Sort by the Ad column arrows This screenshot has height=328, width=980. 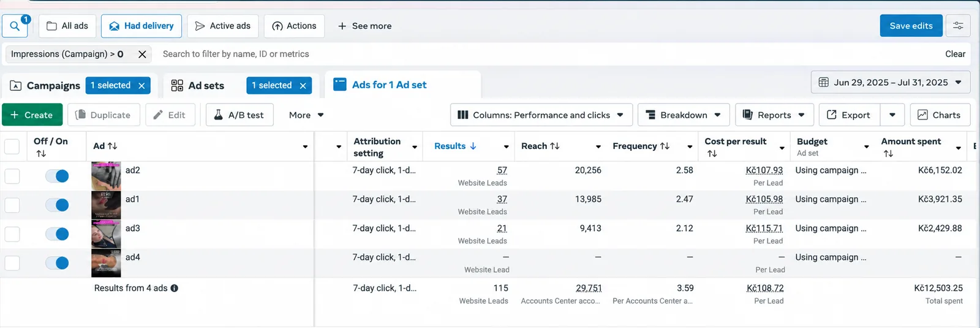[x=113, y=146]
